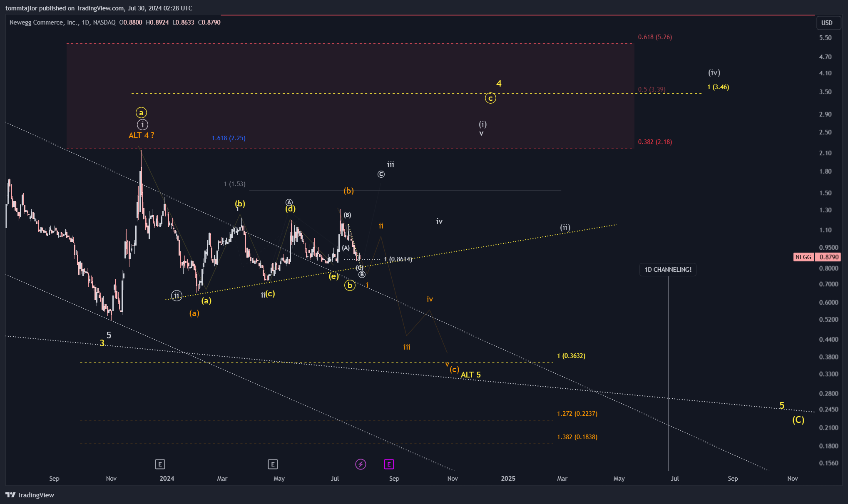Click the magenta upcoming earnings E icon
The height and width of the screenshot is (504, 848).
[x=389, y=464]
